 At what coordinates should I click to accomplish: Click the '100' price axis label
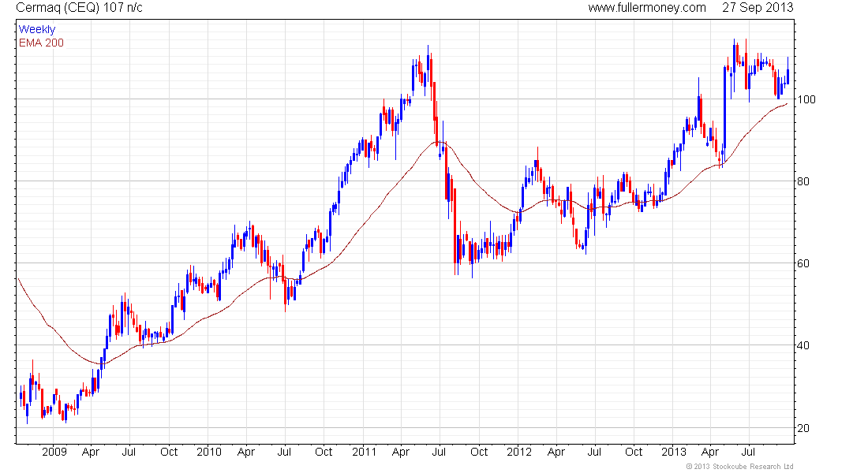point(806,99)
